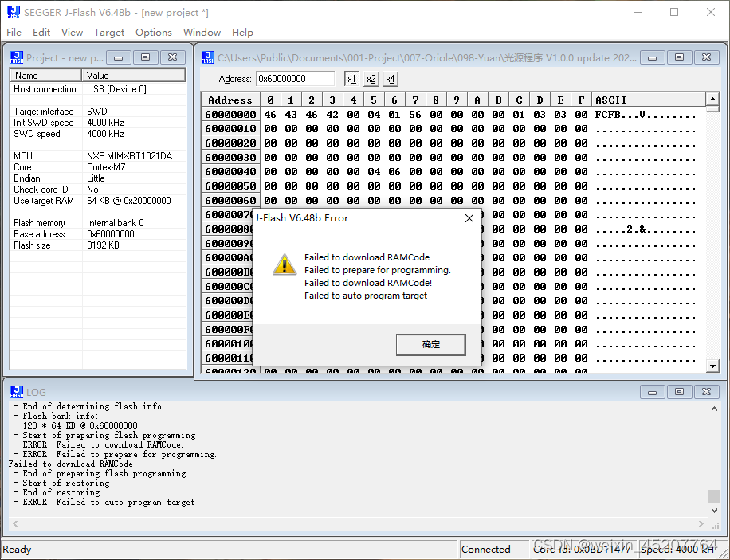Maximize the Project window
730x560 pixels.
(145, 57)
